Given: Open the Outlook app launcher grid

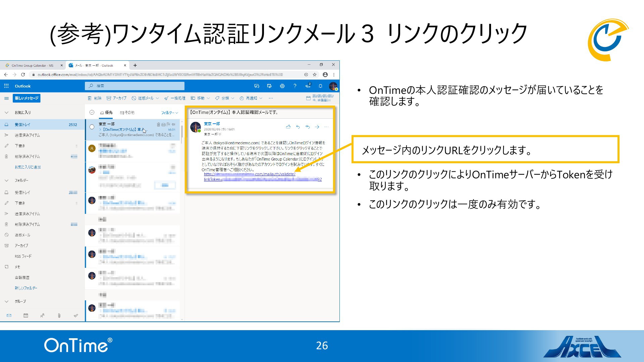Looking at the screenshot, I should 6,86.
